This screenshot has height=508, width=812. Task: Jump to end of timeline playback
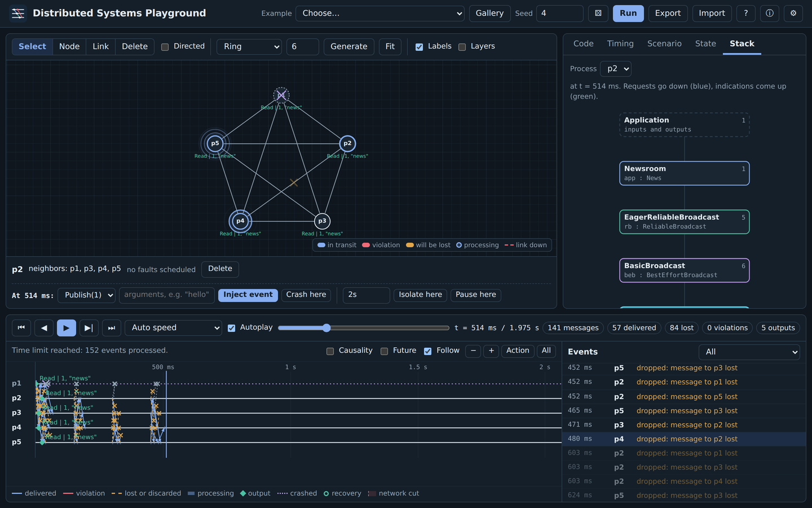[112, 327]
